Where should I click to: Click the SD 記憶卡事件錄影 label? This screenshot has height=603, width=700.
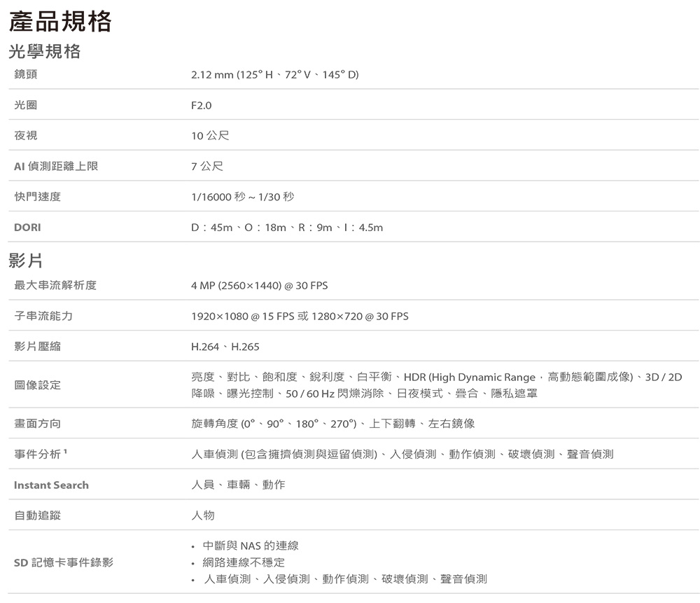coord(64,562)
